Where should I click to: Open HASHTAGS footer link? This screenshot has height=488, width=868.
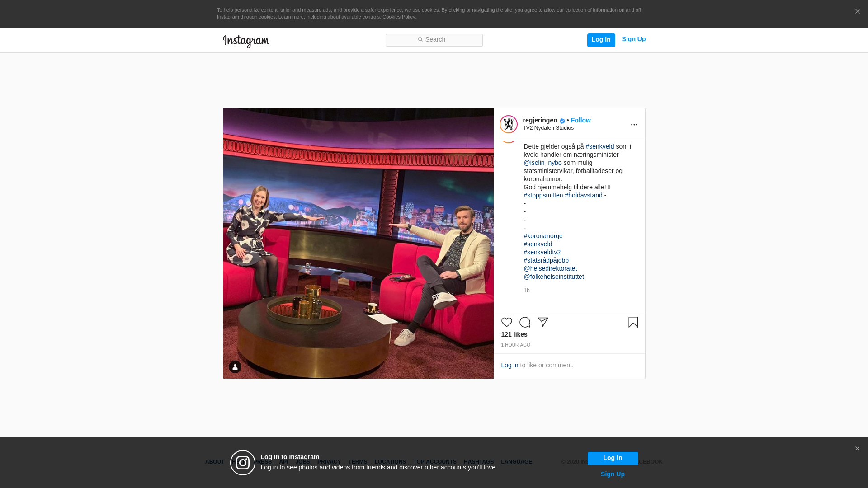(478, 462)
